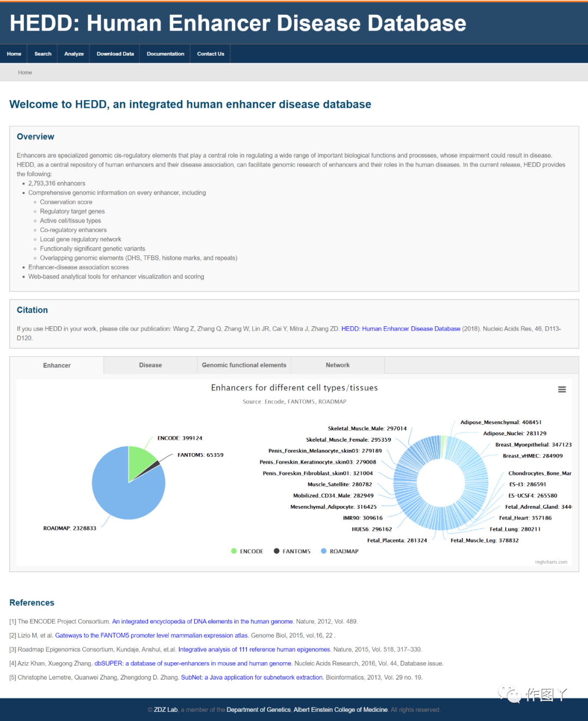Click the Fetal_Heart: 357186 label

tap(525, 518)
